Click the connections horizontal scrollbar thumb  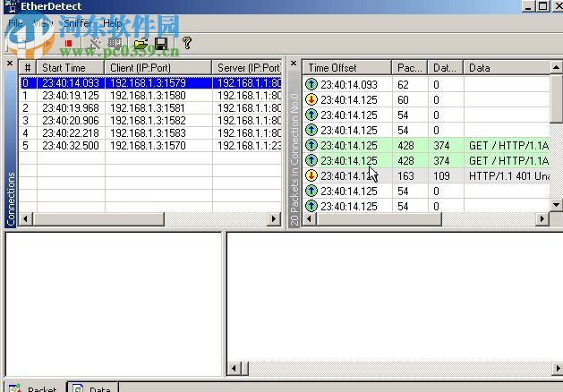pos(98,218)
